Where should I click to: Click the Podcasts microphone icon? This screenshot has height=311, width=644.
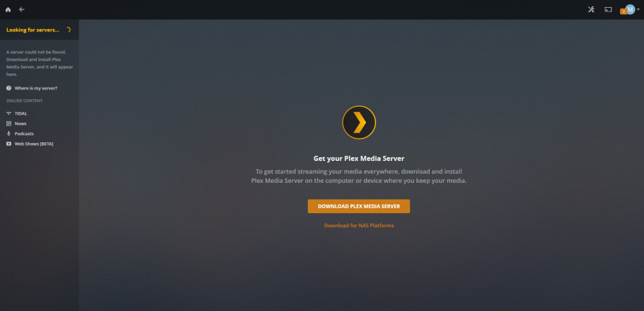pos(8,134)
